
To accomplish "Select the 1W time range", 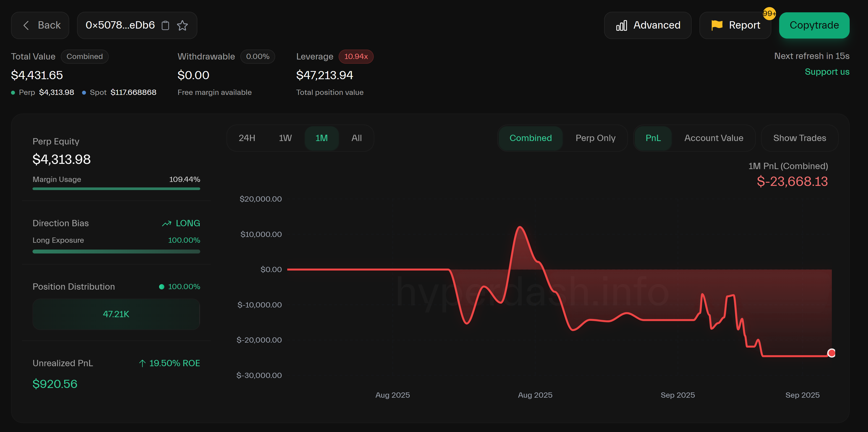I will [x=285, y=138].
